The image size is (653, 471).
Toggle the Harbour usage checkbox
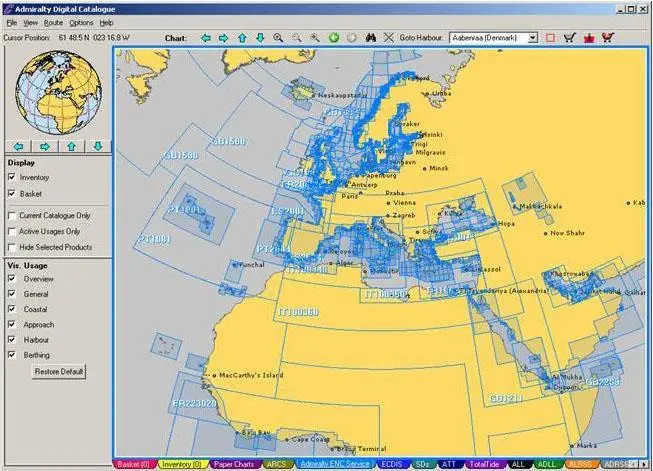[12, 339]
